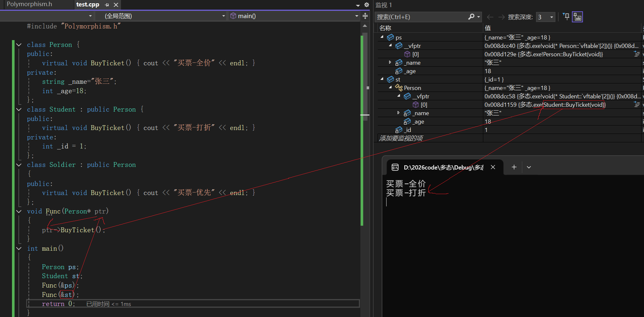Pin the test.cpp editor tab
Image resolution: width=644 pixels, height=317 pixels.
tap(107, 5)
